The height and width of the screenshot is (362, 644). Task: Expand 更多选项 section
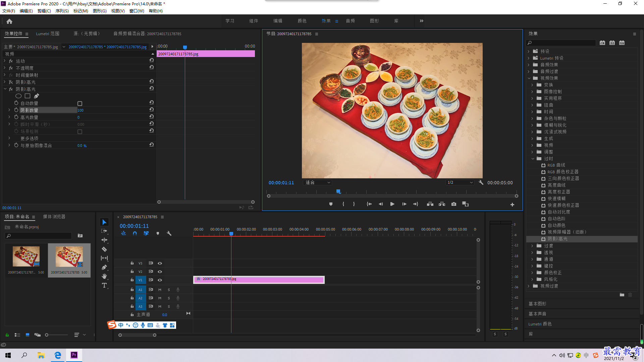tap(9, 138)
